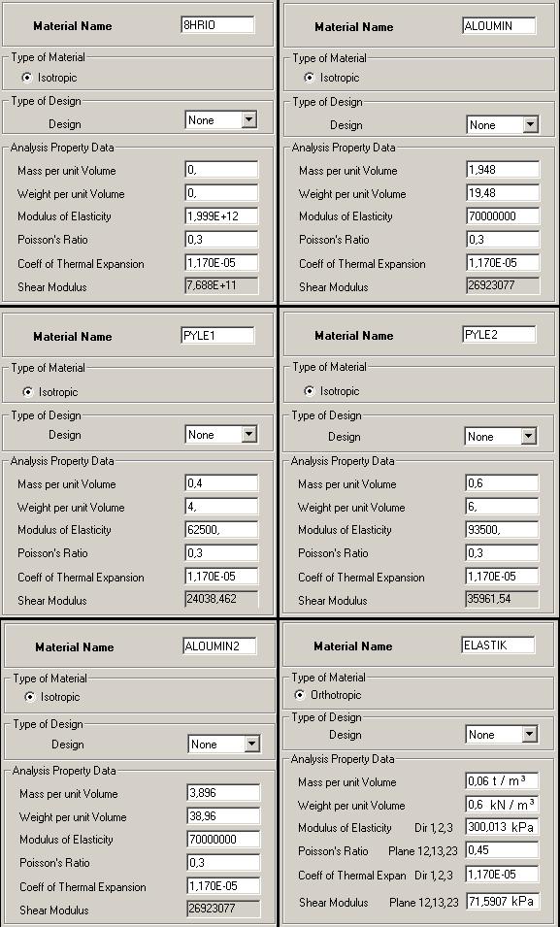Select Isotropic radio in PYLE1 panel
The image size is (560, 927).
[27, 392]
